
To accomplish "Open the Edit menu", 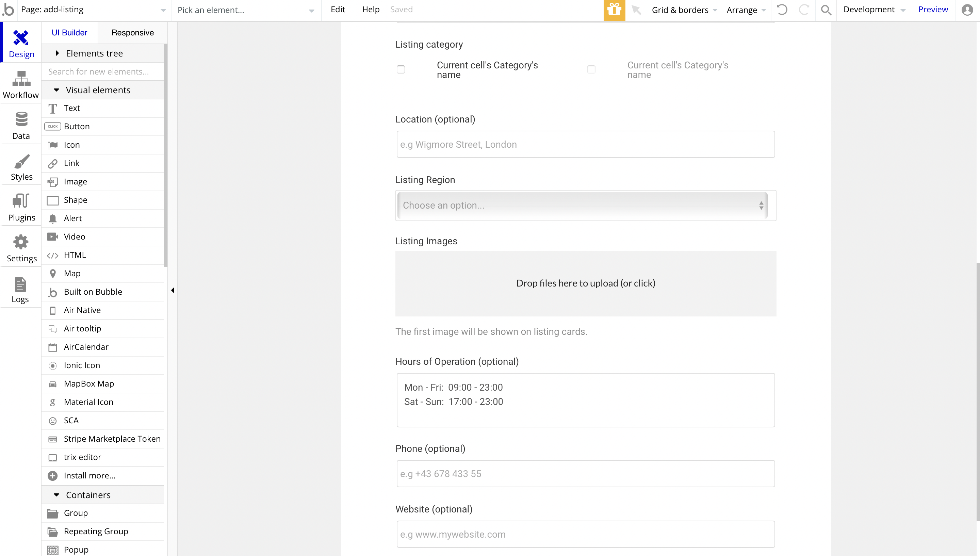I will (x=338, y=10).
